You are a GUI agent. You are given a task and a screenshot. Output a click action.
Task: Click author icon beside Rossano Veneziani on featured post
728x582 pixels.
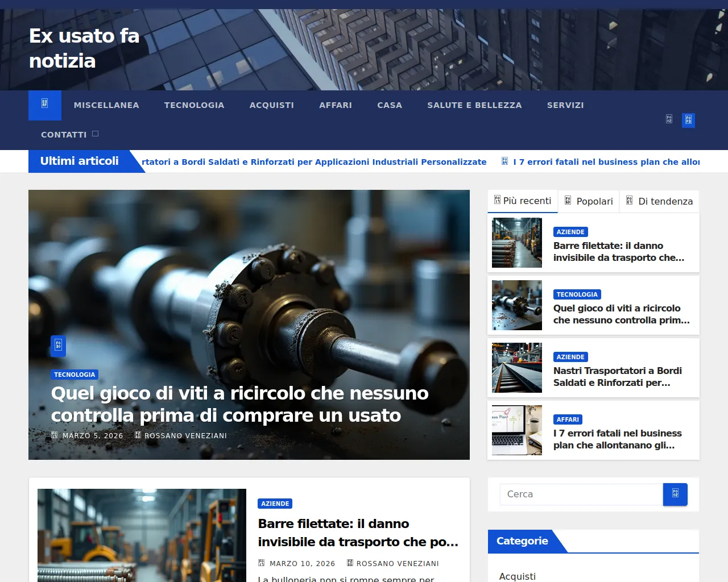pos(138,435)
